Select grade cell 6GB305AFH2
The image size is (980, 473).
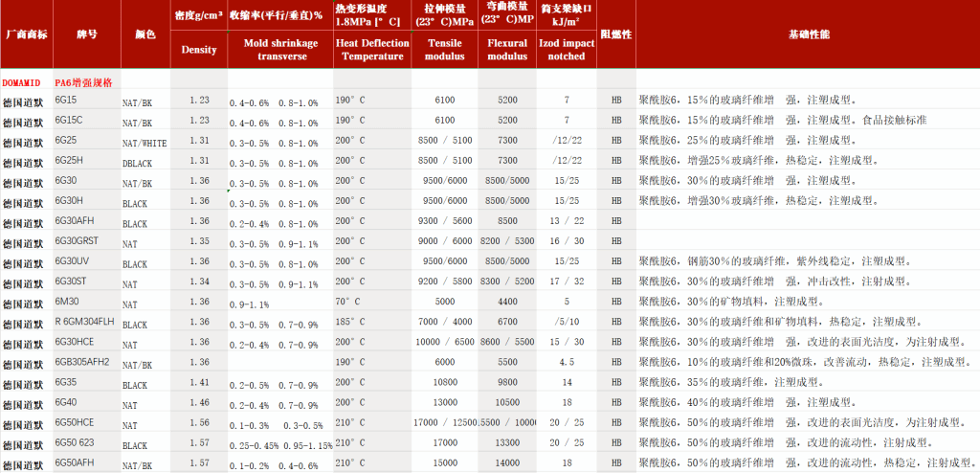click(82, 362)
